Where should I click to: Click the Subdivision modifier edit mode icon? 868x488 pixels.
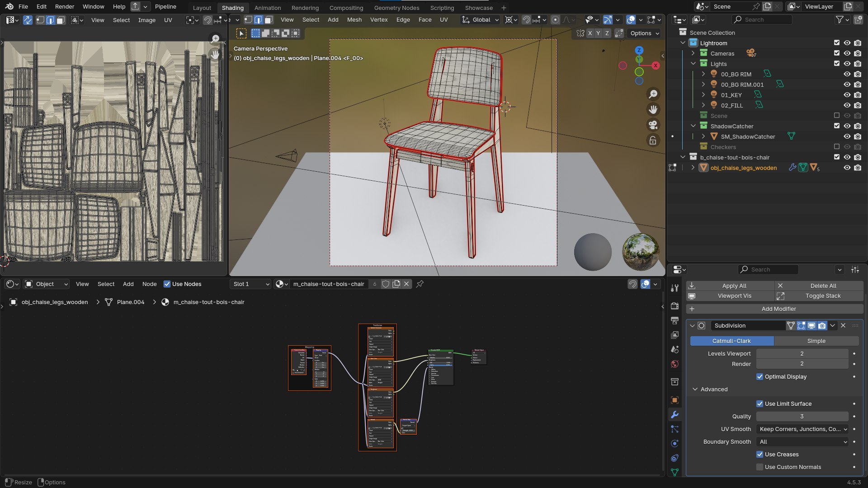(802, 325)
